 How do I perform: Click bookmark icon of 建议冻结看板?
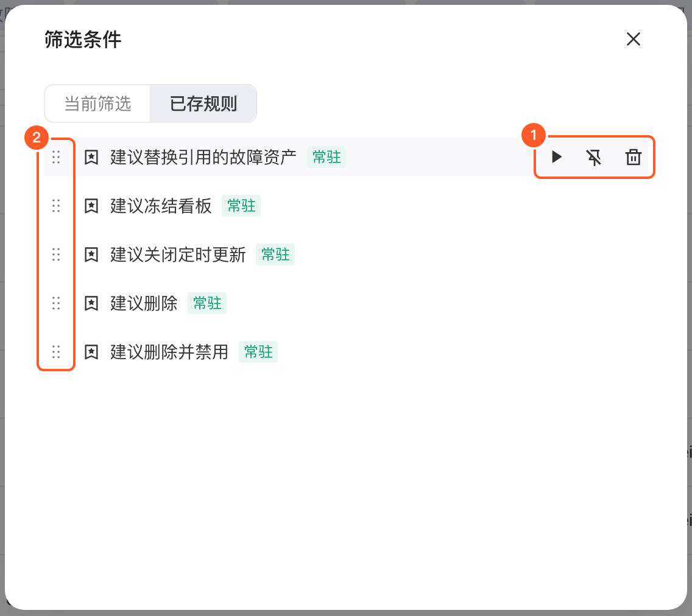pos(91,206)
